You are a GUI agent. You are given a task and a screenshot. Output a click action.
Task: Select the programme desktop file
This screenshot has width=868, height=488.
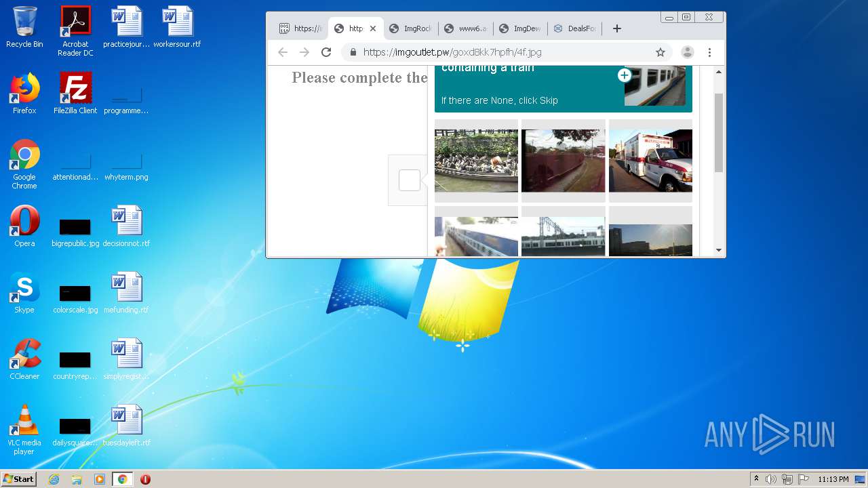coord(126,100)
